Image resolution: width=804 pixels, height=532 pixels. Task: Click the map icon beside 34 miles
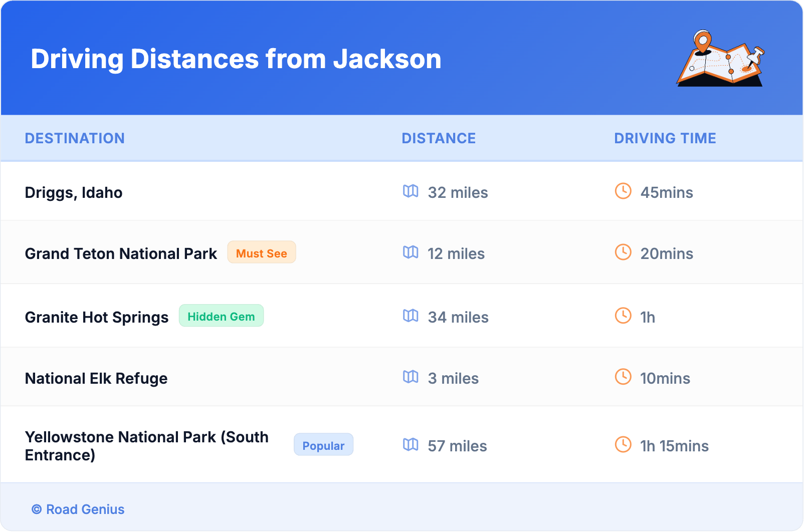411,316
